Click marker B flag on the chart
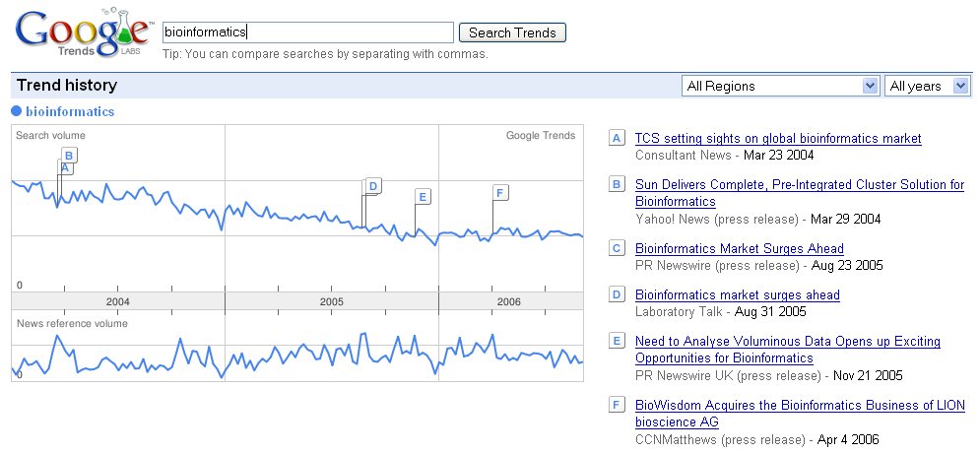The width and height of the screenshot is (980, 454). 69,155
